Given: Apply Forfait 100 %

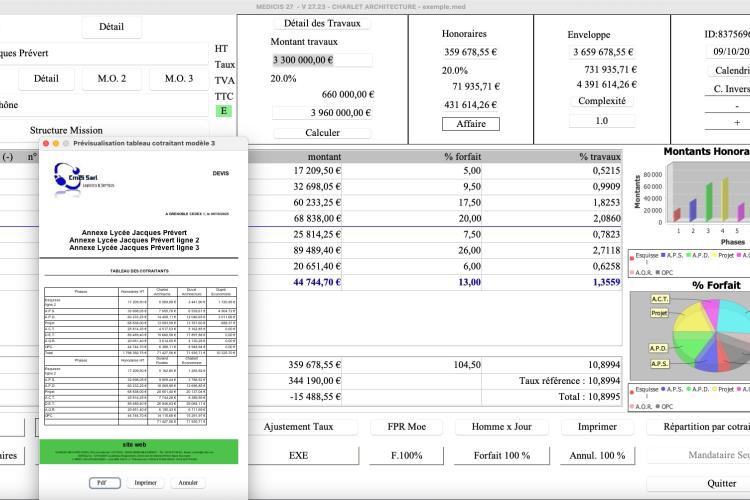Looking at the screenshot, I should tap(502, 456).
